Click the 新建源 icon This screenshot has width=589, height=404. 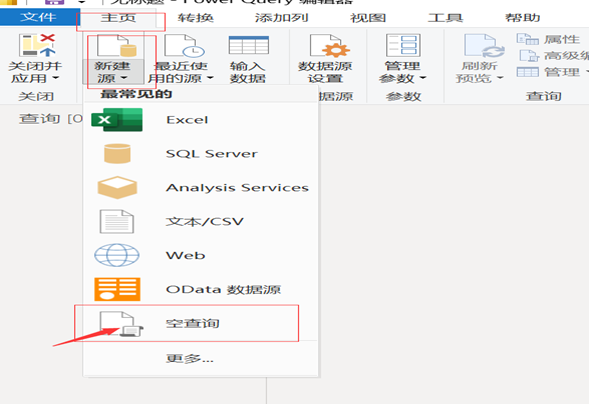[x=116, y=45]
